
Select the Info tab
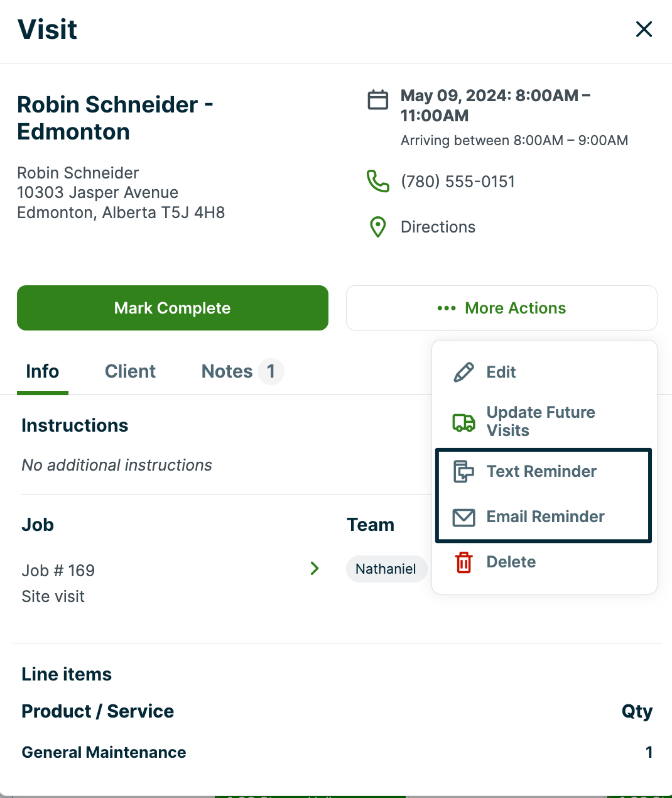pyautogui.click(x=43, y=371)
